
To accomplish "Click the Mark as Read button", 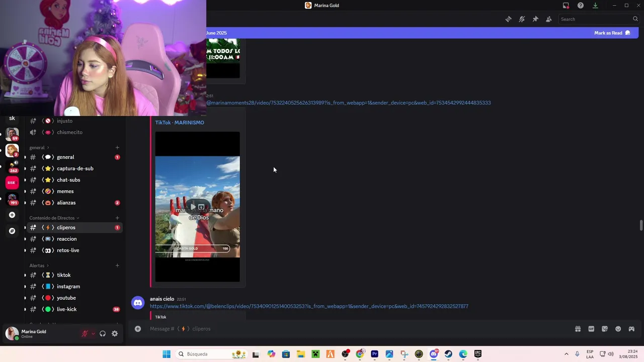I will 612,33.
